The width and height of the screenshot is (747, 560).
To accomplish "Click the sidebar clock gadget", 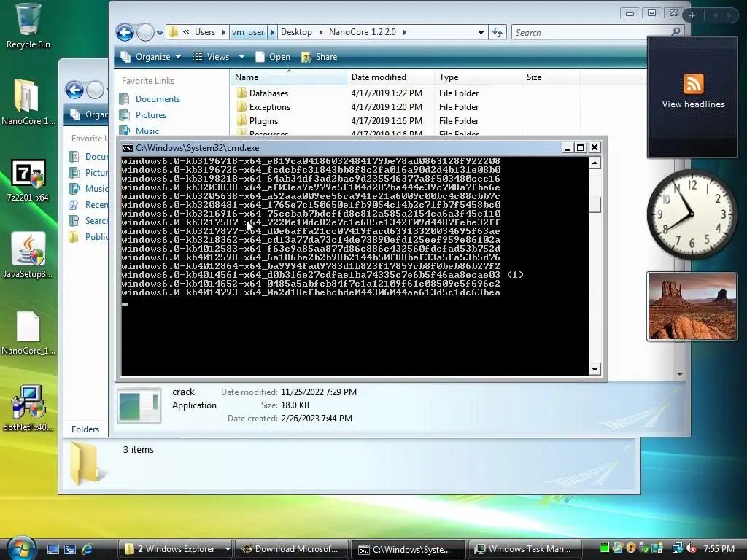I will click(692, 214).
